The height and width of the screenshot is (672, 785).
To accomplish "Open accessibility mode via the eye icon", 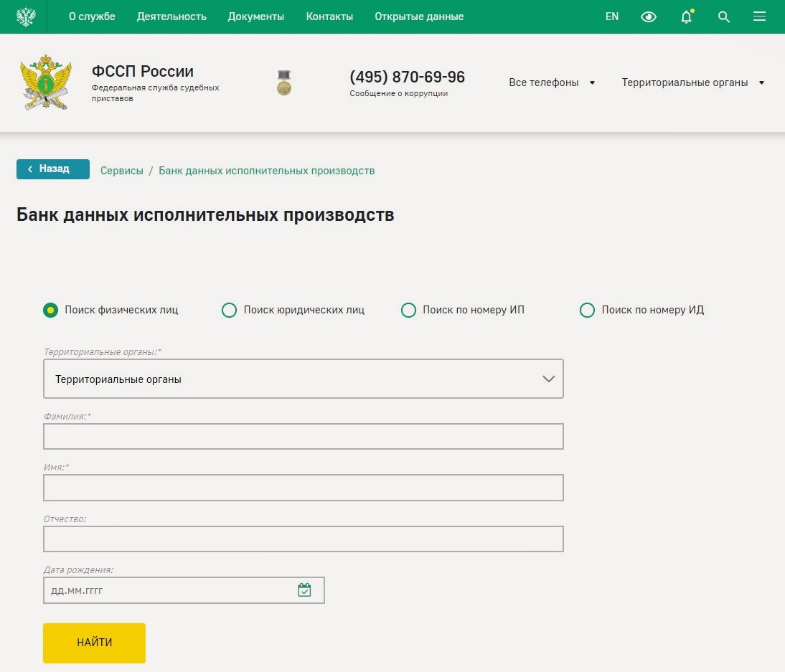I will pyautogui.click(x=649, y=16).
